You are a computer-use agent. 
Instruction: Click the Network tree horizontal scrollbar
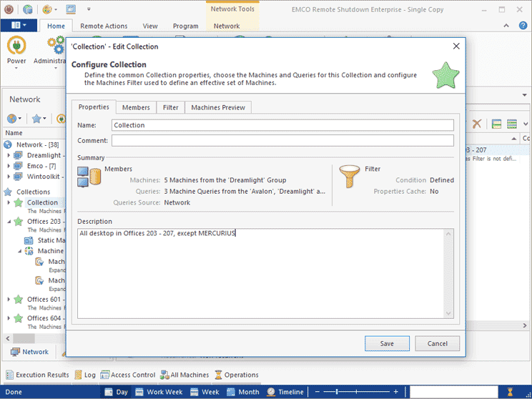(24, 338)
